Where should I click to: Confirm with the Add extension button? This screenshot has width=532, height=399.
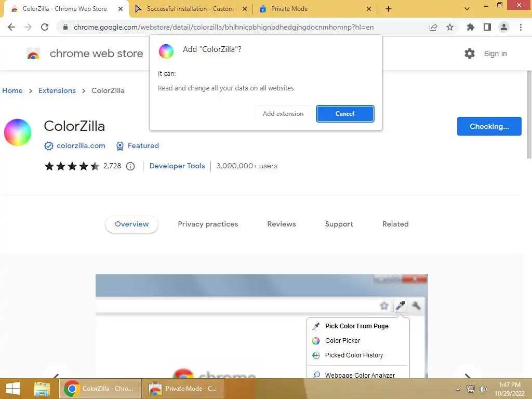pyautogui.click(x=283, y=114)
